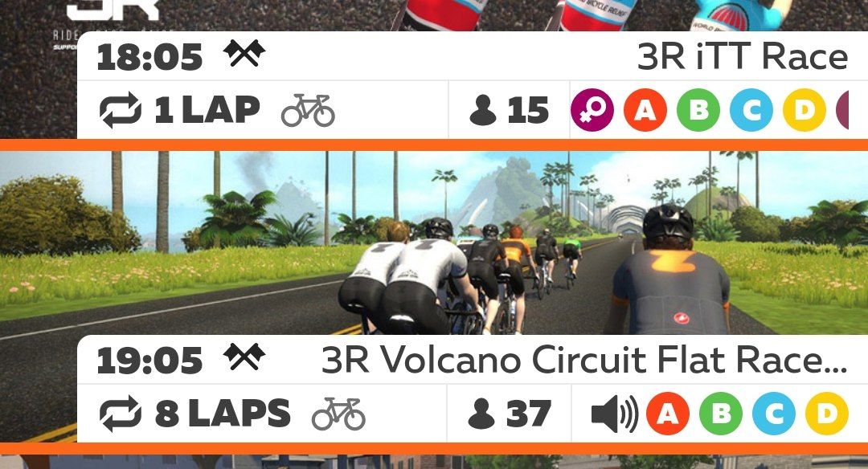
Task: Click the speaker audio icon on Volcano race
Action: pyautogui.click(x=615, y=414)
